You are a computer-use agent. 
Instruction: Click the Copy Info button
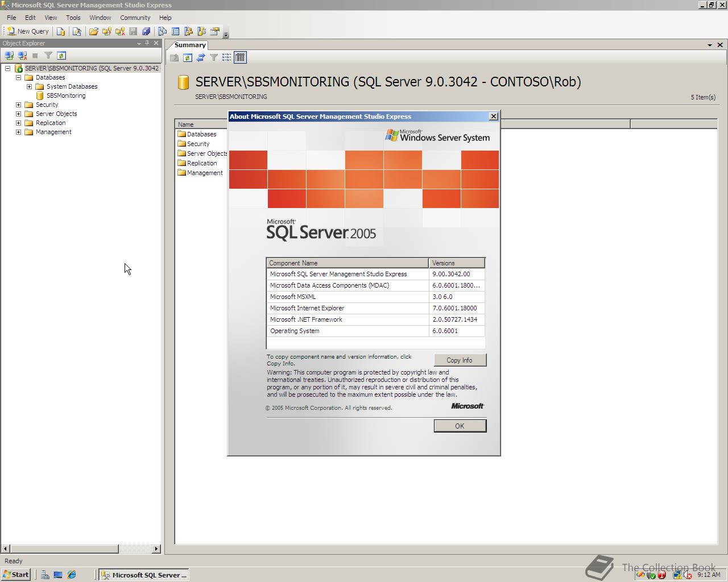tap(460, 360)
